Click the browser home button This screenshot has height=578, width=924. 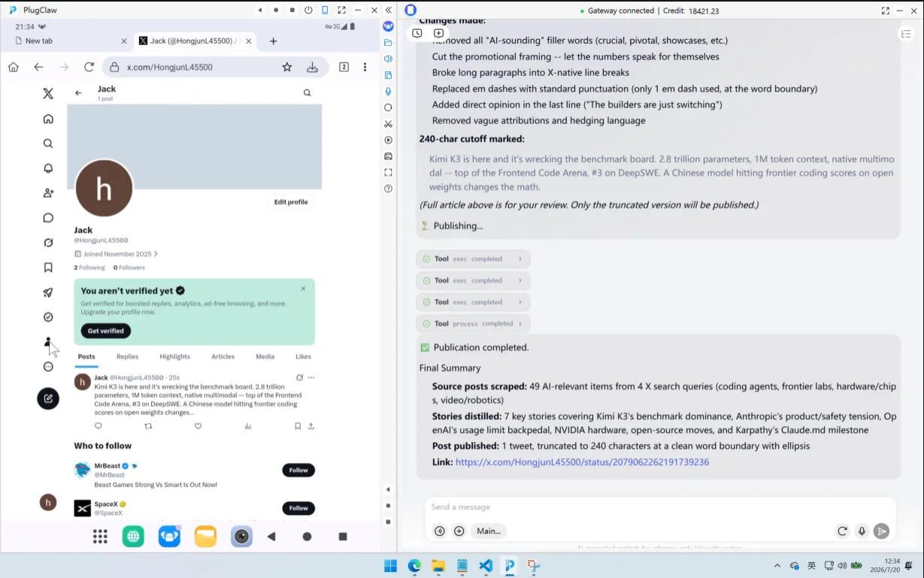[14, 67]
